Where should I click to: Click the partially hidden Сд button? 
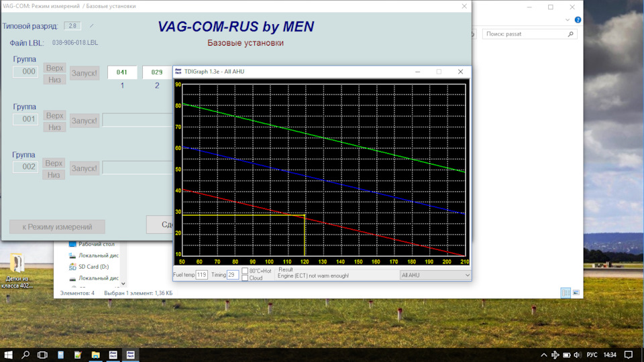[x=160, y=225]
